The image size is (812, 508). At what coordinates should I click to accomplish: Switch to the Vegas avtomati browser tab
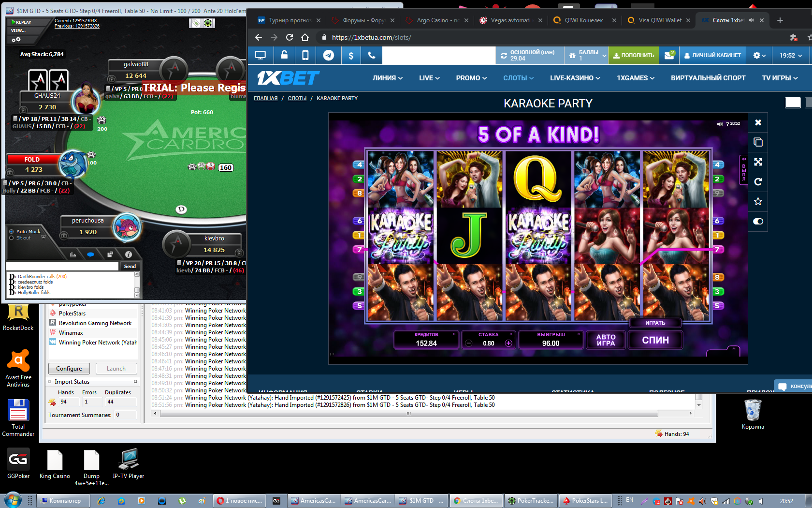coord(511,20)
